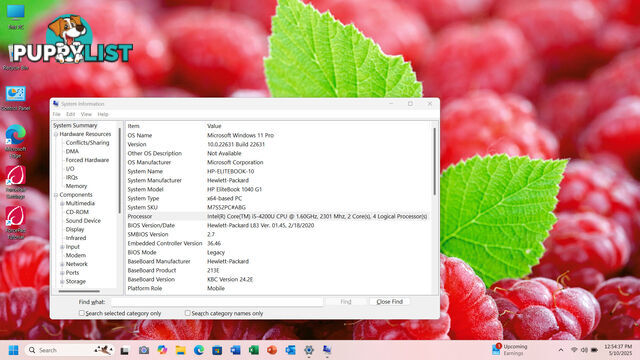640x360 pixels.
Task: Open the Settings gear on taskbar
Action: pyautogui.click(x=309, y=350)
